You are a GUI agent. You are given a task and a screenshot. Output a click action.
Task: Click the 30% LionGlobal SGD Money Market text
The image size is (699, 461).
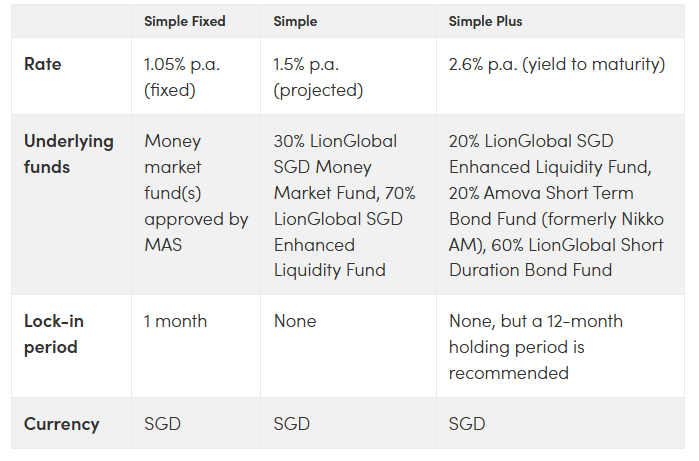click(x=344, y=167)
